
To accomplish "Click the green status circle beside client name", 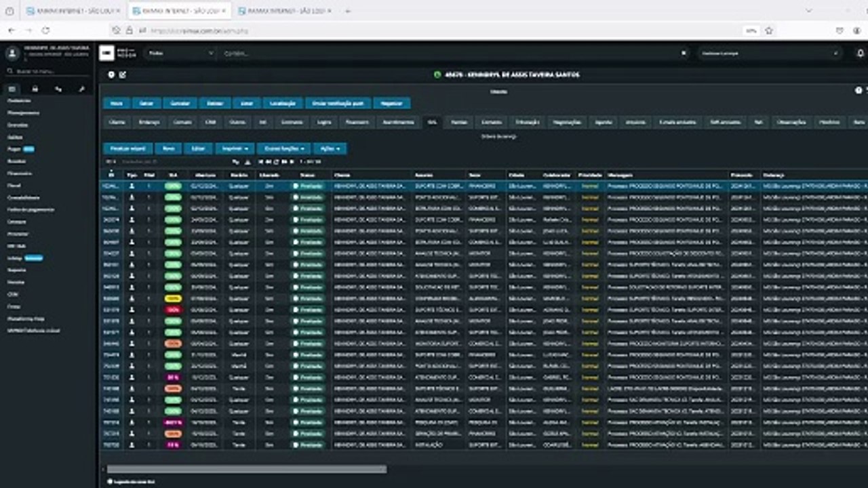I will click(437, 75).
